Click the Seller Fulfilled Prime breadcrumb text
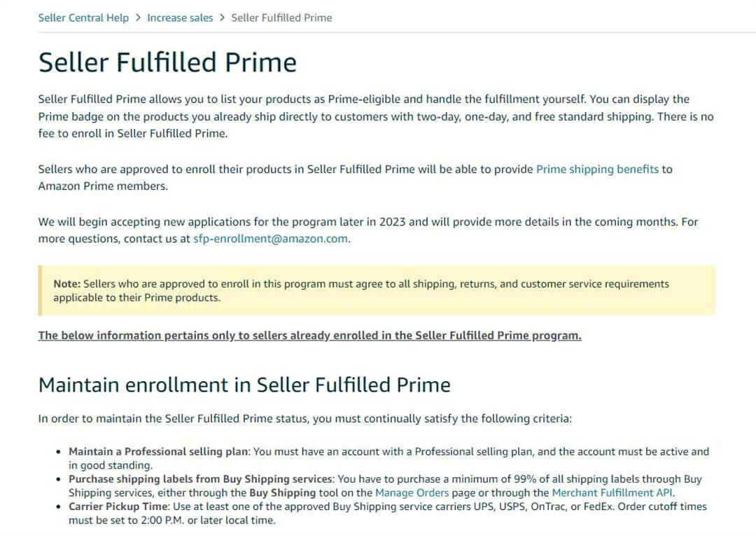Image resolution: width=756 pixels, height=536 pixels. pyautogui.click(x=281, y=18)
